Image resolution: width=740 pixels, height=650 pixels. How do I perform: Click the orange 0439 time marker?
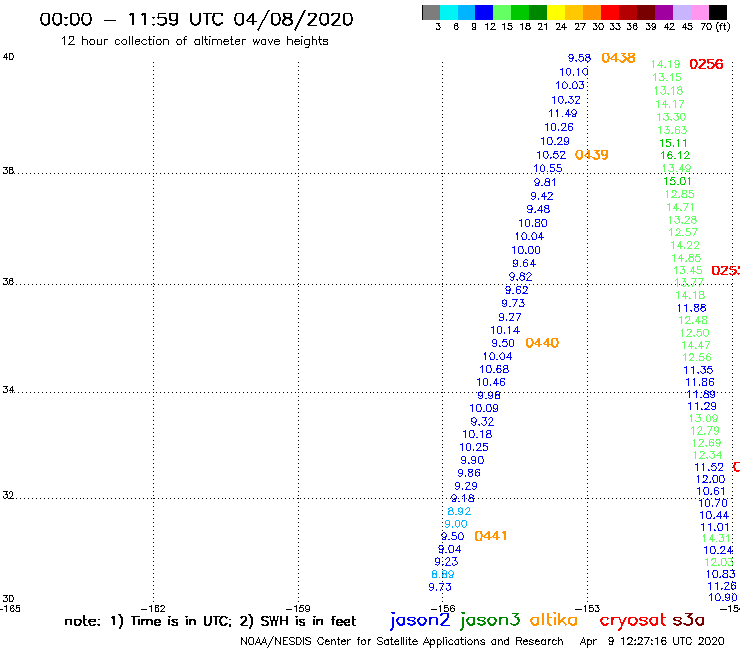coord(591,155)
